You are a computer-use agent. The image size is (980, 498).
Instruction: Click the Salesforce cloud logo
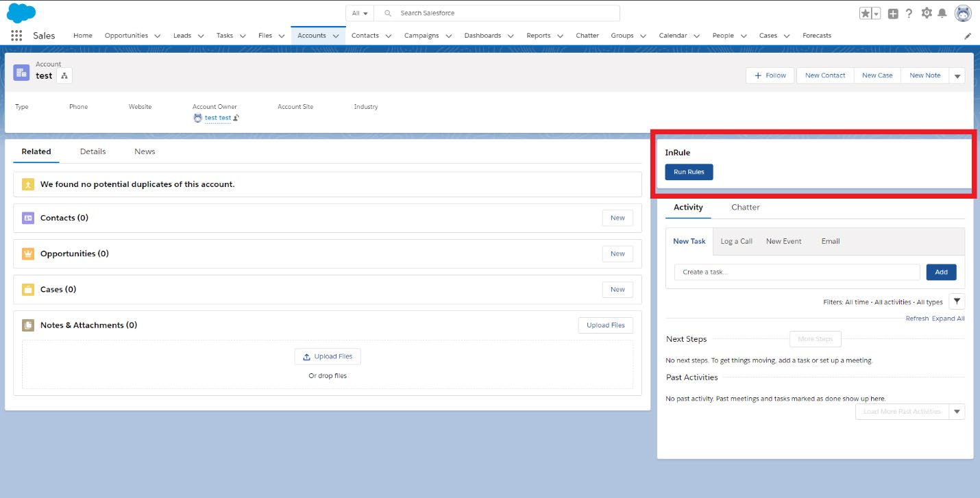pyautogui.click(x=21, y=13)
